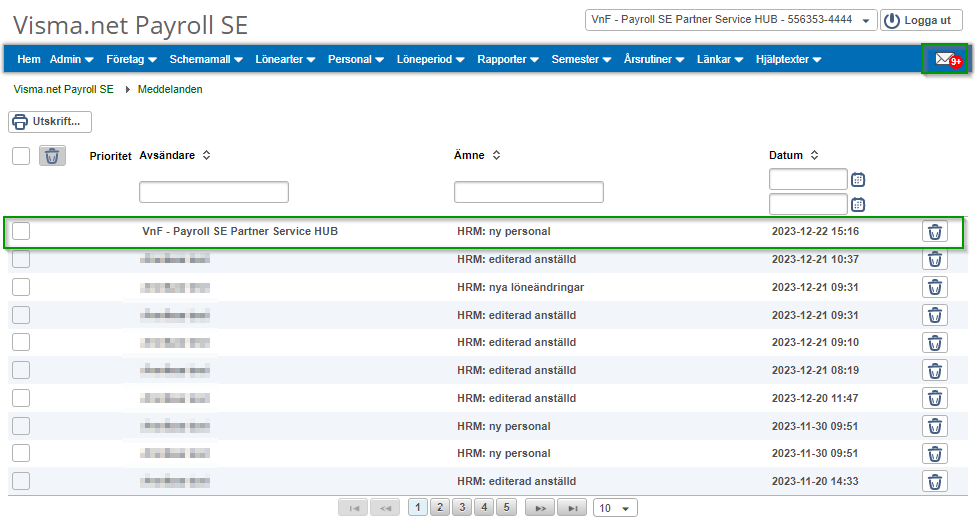Select the 'VnF - Payroll SE Partner Service HUB' message checkbox
Screen dimensions: 975x531
point(21,231)
